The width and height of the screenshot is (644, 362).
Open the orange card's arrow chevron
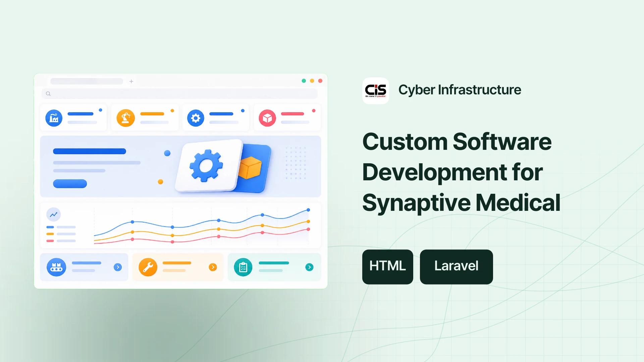click(x=213, y=267)
